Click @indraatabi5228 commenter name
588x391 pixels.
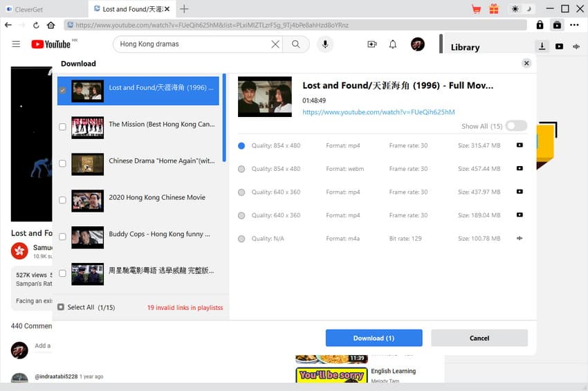(56, 376)
